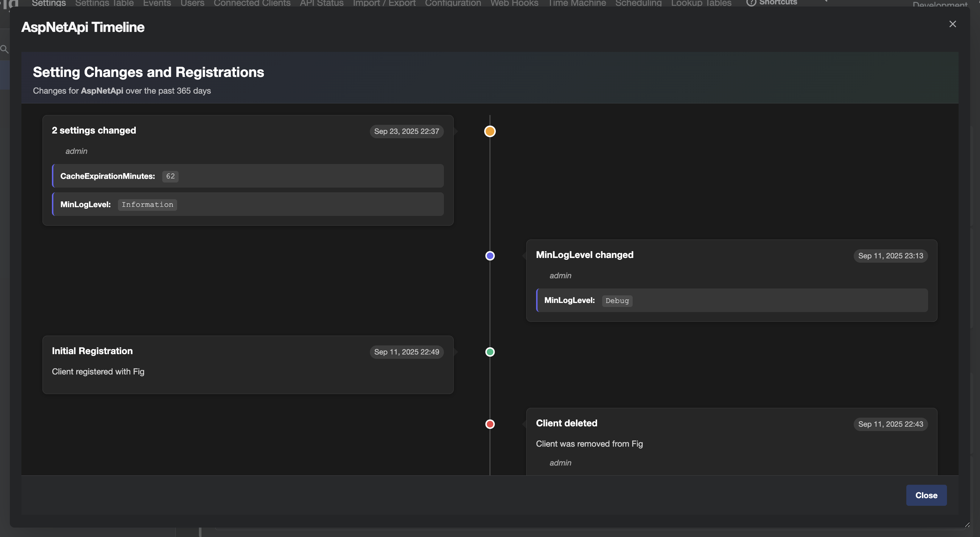Click the green Initial Registration marker
This screenshot has height=537, width=980.
click(490, 352)
